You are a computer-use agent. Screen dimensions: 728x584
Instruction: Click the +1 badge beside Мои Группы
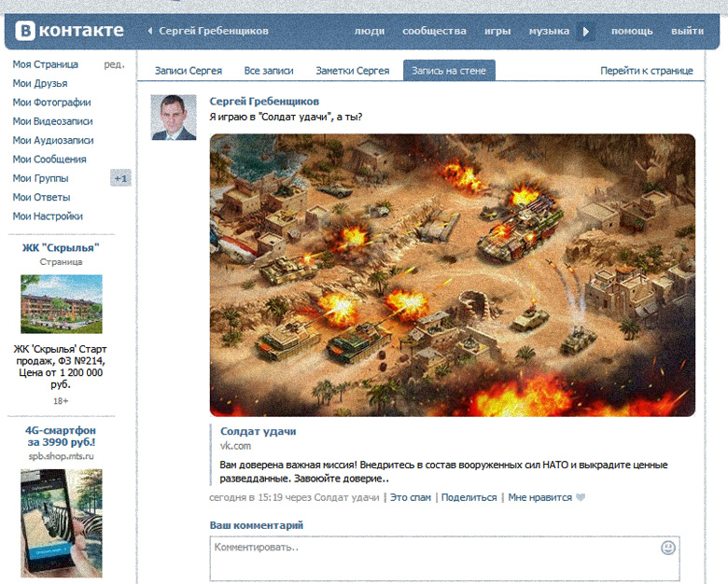(120, 178)
